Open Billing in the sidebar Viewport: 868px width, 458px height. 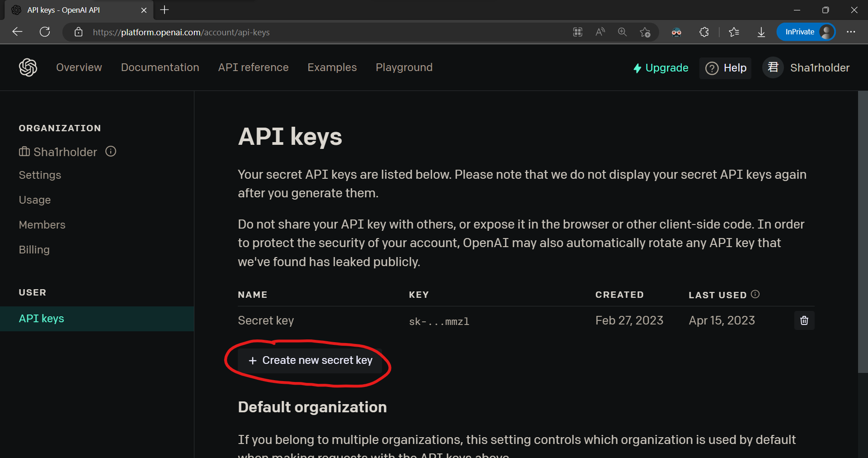coord(34,250)
